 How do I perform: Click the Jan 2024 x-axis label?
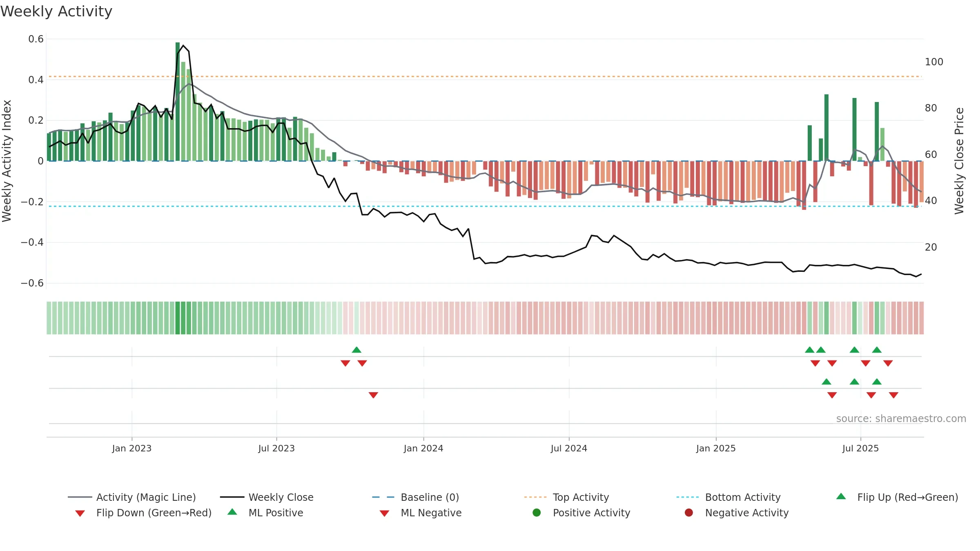click(423, 448)
